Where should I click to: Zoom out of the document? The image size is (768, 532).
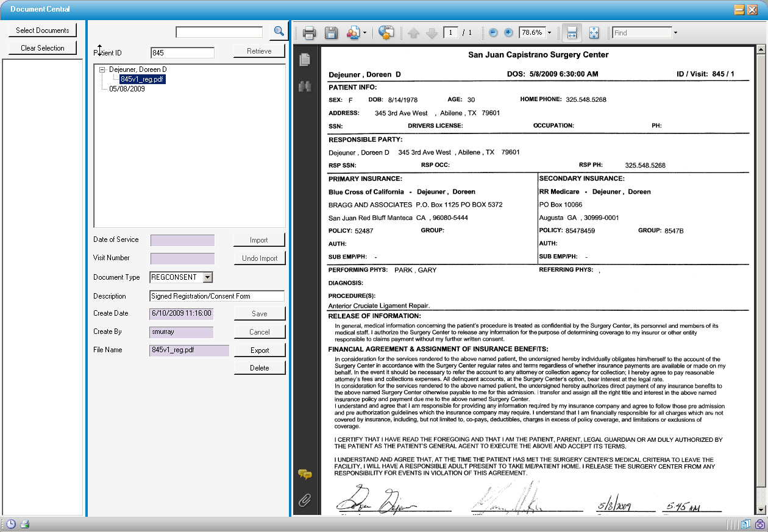pyautogui.click(x=492, y=32)
